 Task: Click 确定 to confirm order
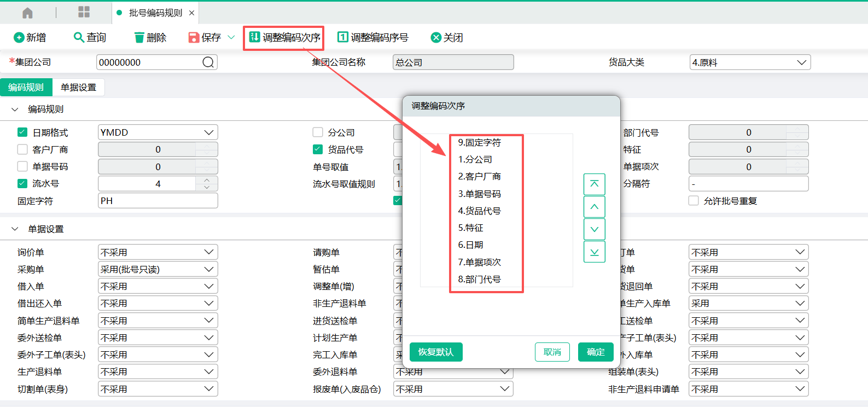[x=595, y=352]
